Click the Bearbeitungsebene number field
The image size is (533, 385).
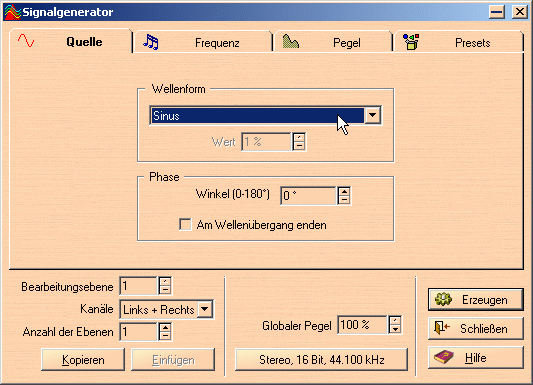[x=138, y=286]
